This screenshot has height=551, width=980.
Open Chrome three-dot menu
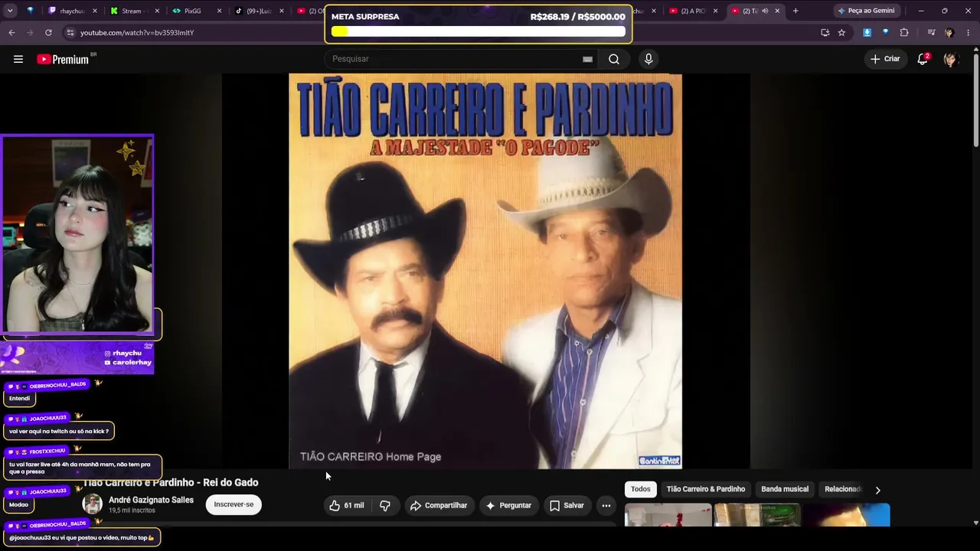click(x=969, y=32)
